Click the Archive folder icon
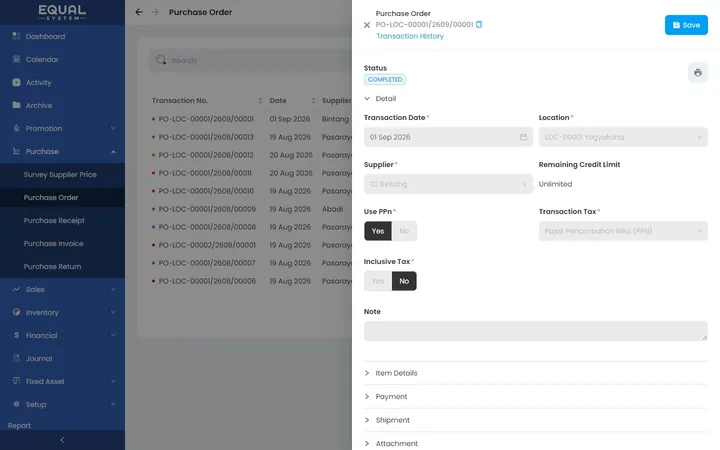This screenshot has width=720, height=450. tap(16, 105)
